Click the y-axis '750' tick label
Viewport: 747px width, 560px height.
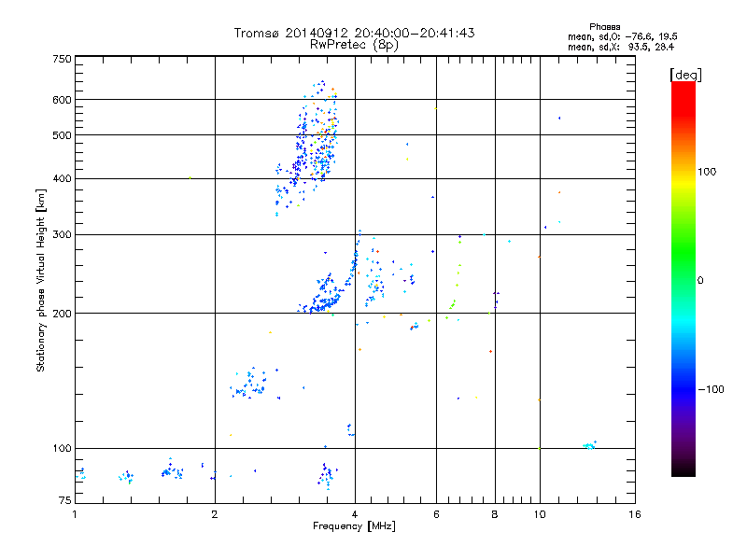click(x=62, y=59)
